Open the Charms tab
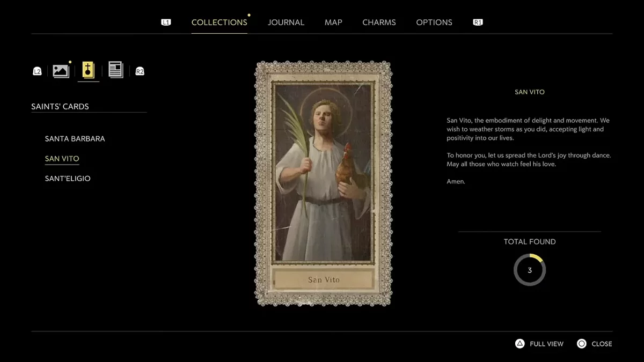This screenshot has height=362, width=644. [x=379, y=23]
